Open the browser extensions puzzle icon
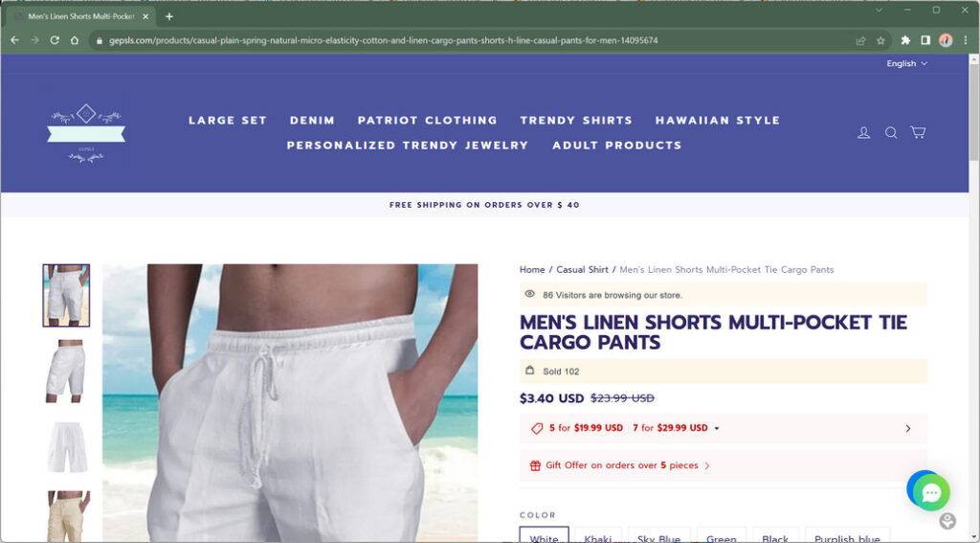This screenshot has width=980, height=543. (905, 40)
